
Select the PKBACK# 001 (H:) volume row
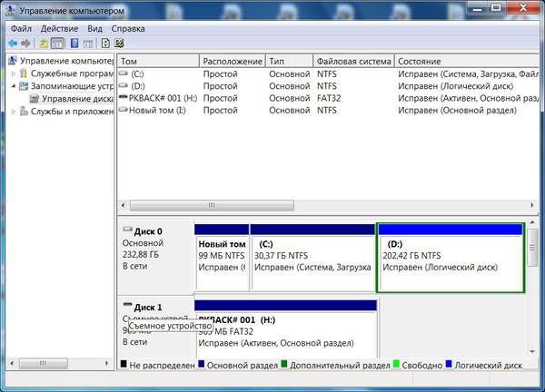328,98
